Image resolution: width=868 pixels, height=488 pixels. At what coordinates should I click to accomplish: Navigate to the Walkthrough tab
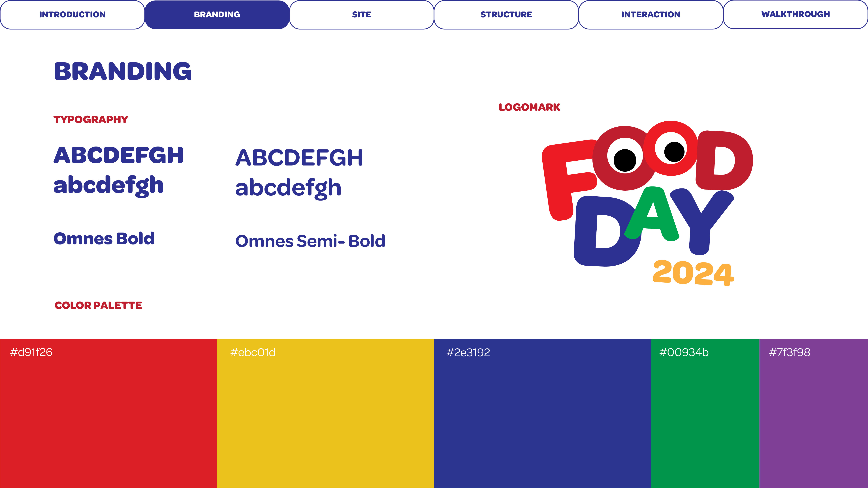coord(795,14)
